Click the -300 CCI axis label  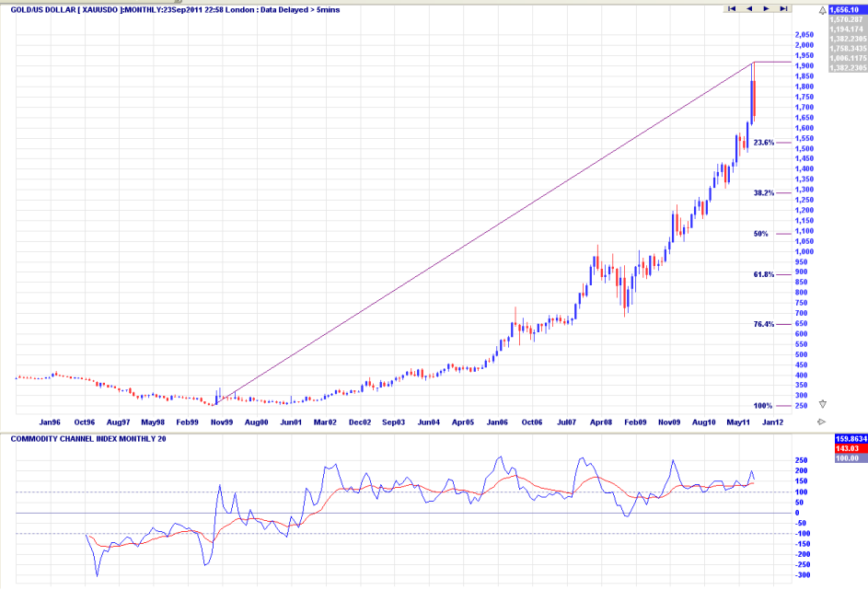803,575
